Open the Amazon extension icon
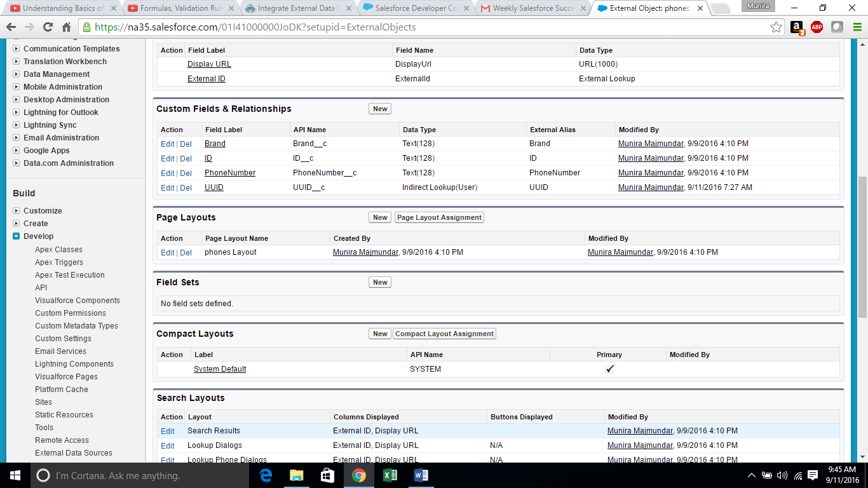 point(797,27)
